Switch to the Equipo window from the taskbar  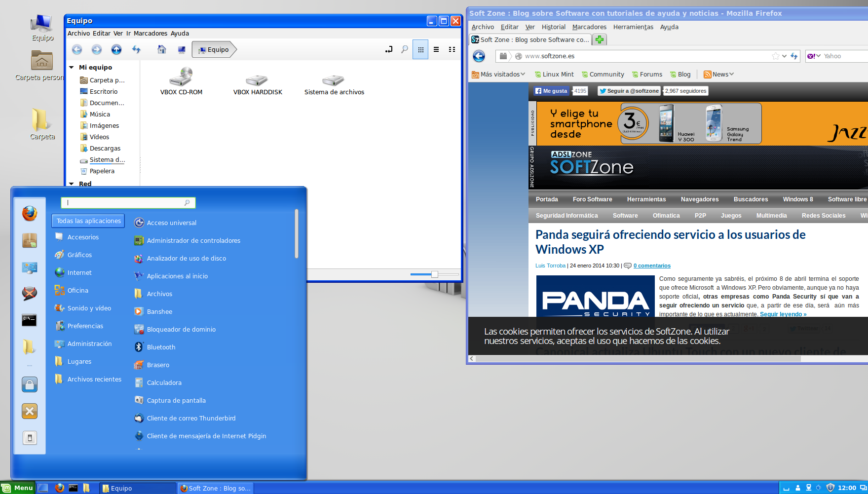137,488
